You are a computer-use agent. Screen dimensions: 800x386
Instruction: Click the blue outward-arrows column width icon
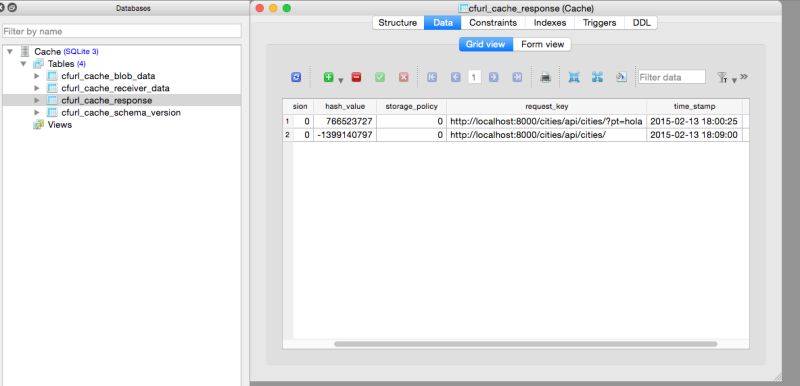click(597, 77)
